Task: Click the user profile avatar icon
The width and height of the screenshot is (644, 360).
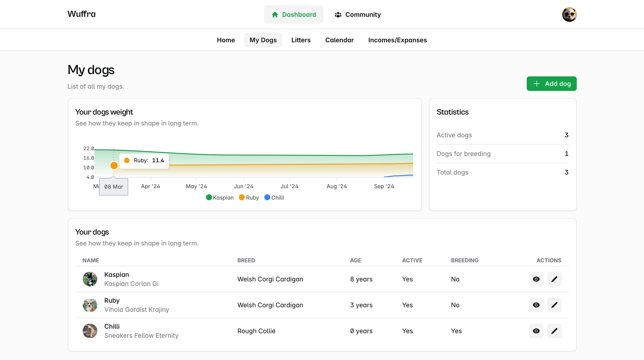Action: [570, 15]
